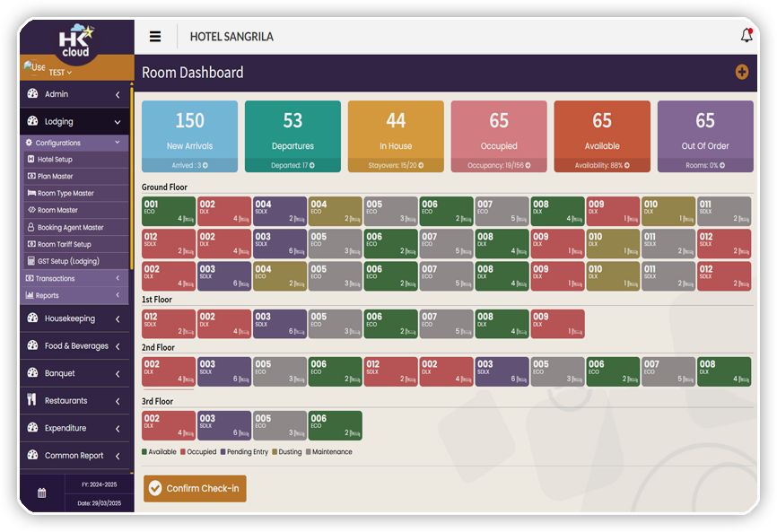This screenshot has width=777, height=532.
Task: Click the Restaurants fork-and-knife icon
Action: click(x=32, y=400)
